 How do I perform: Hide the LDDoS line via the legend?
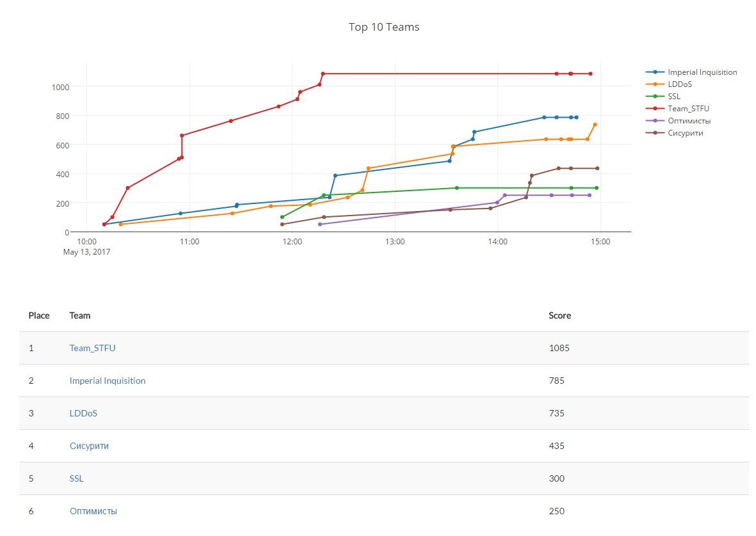coord(669,84)
